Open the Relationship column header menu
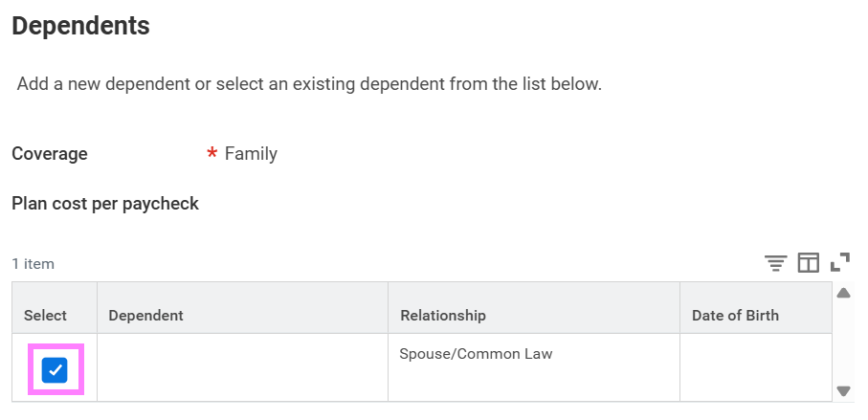The height and width of the screenshot is (420, 868). pyautogui.click(x=442, y=316)
